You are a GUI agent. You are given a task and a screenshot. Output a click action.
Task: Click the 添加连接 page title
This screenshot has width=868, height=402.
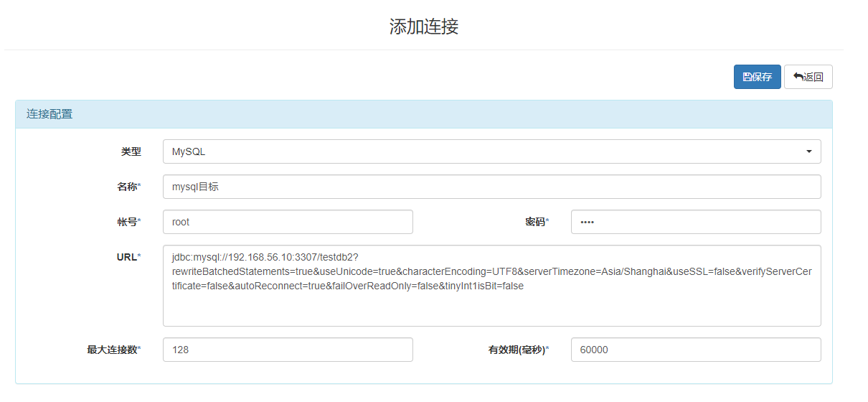click(424, 27)
